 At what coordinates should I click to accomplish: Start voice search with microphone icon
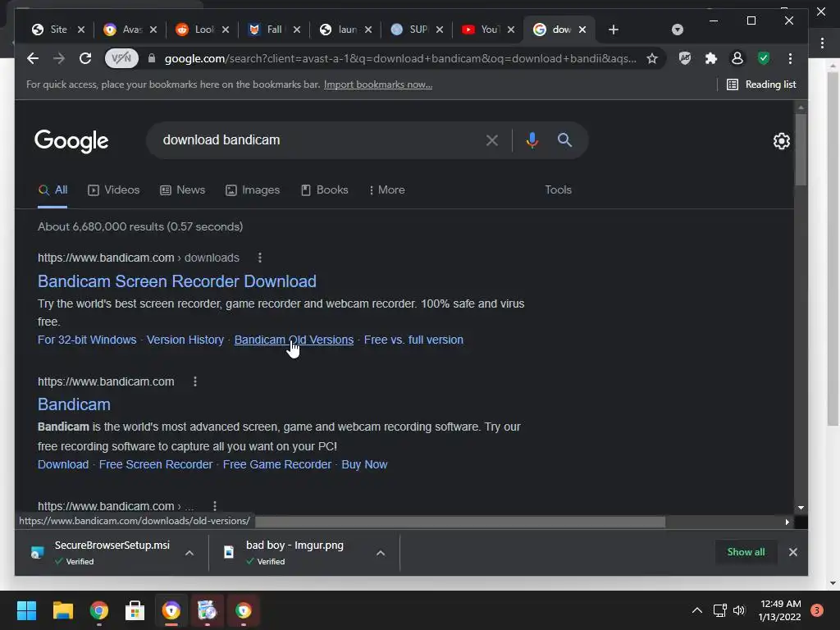pos(532,140)
